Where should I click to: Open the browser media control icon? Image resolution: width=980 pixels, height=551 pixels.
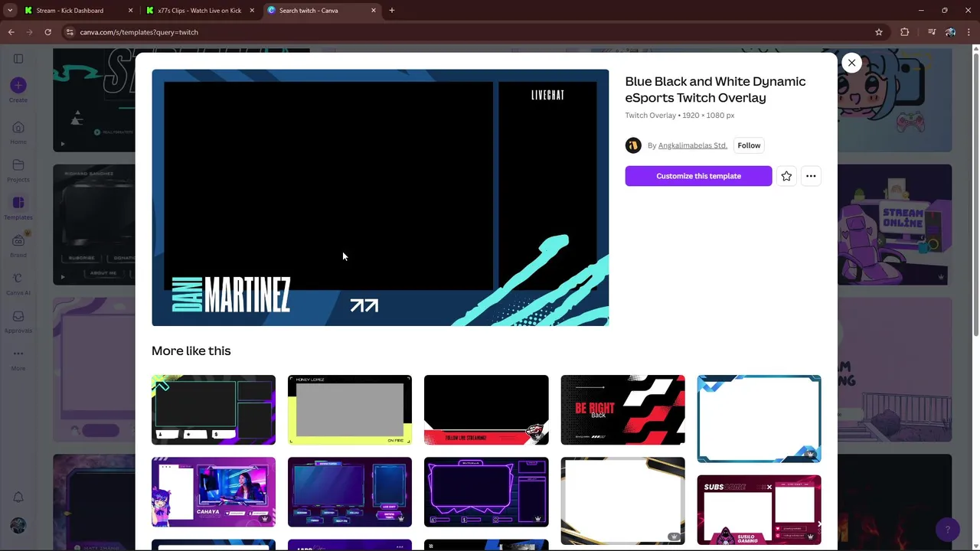tap(931, 32)
